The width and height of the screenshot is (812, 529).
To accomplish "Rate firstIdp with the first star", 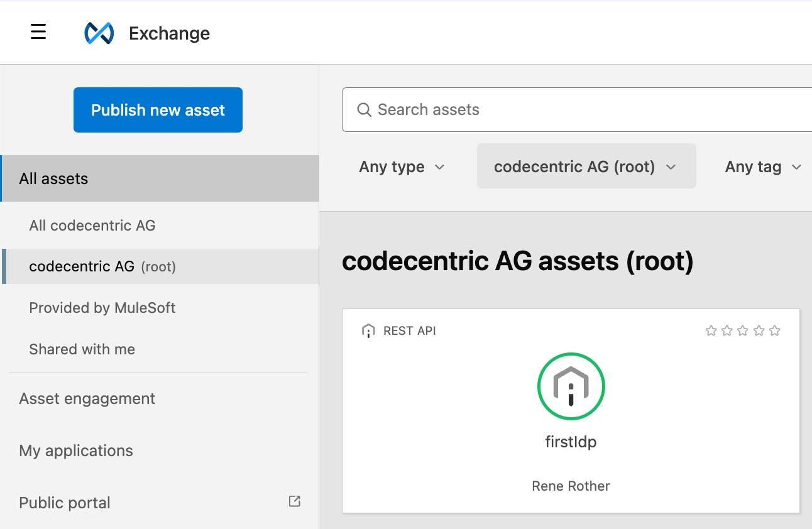I will point(711,330).
